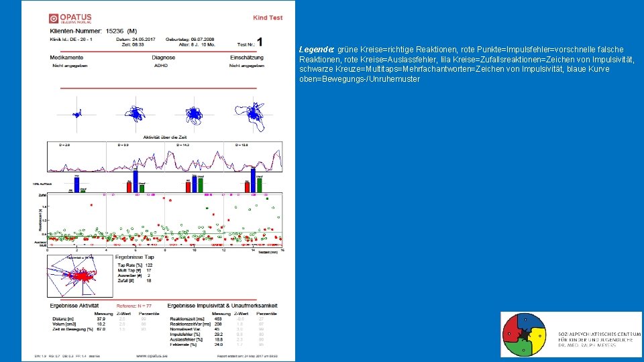Image resolution: width=644 pixels, height=362 pixels.
Task: Click the 'Ergebnisse Aktivität' heading
Action: click(x=74, y=306)
